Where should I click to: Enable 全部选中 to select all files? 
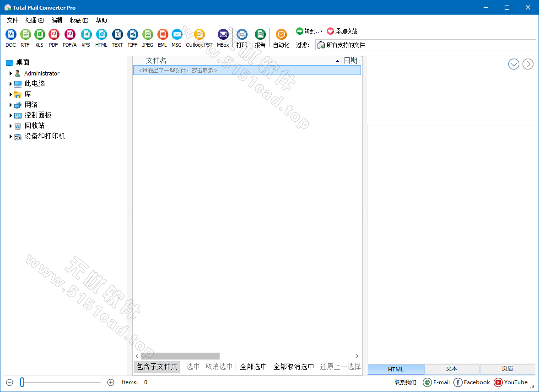(253, 366)
